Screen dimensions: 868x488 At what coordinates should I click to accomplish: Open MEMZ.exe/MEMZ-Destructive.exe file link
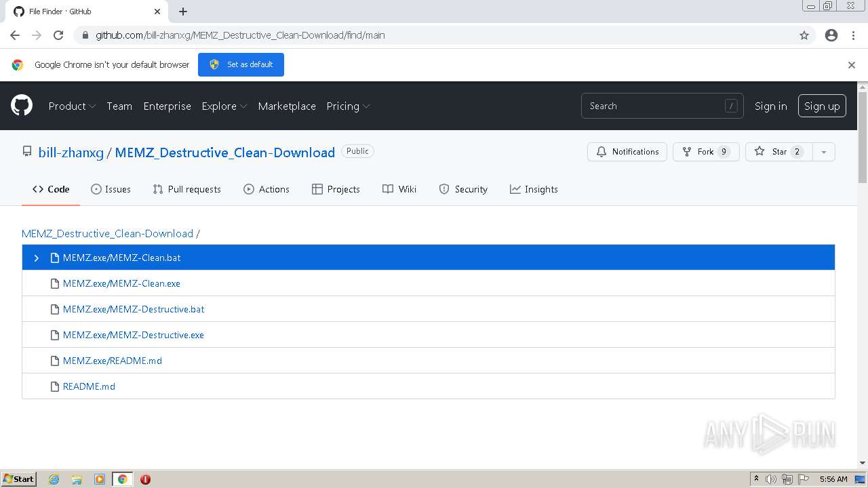pos(134,335)
